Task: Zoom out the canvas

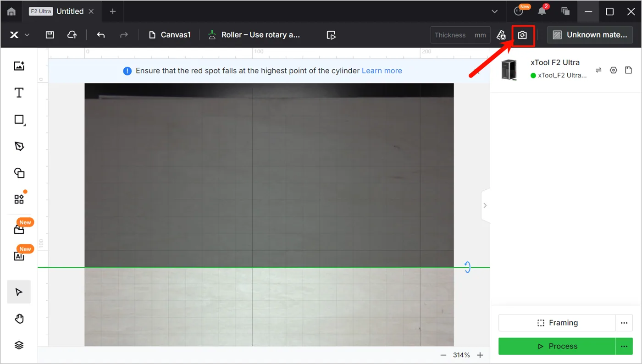Action: pyautogui.click(x=443, y=355)
